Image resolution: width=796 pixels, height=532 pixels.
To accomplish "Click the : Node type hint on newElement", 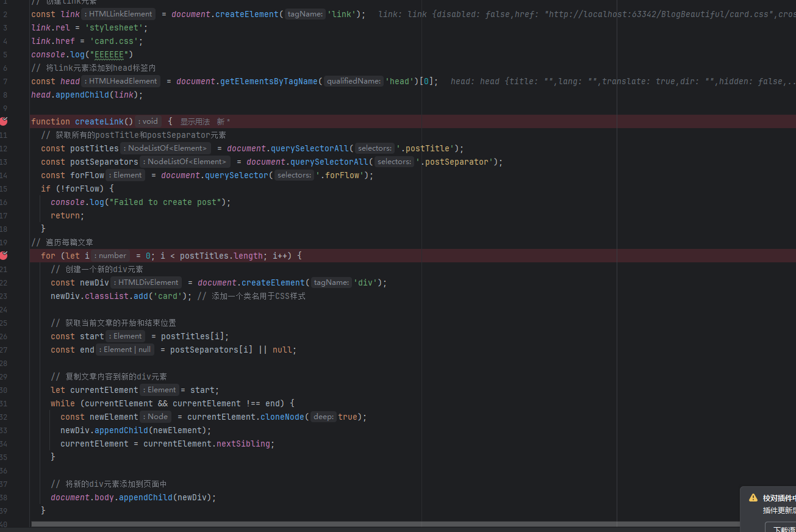I will tap(156, 417).
